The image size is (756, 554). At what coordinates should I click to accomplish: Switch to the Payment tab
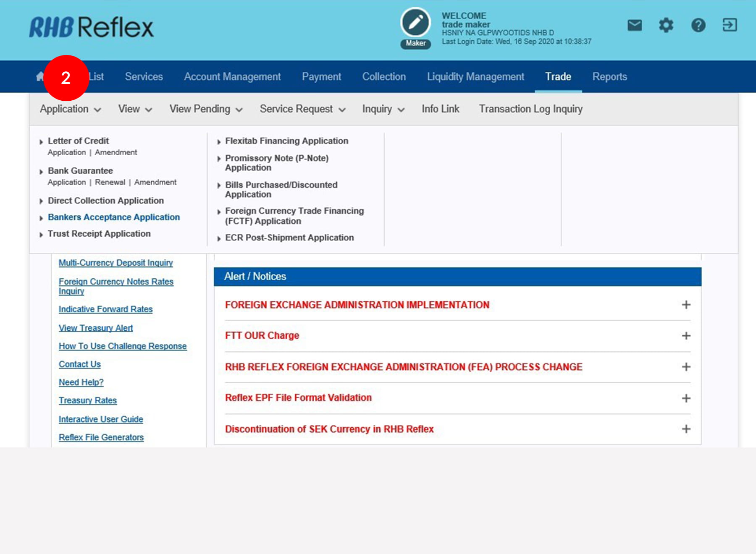click(x=321, y=77)
